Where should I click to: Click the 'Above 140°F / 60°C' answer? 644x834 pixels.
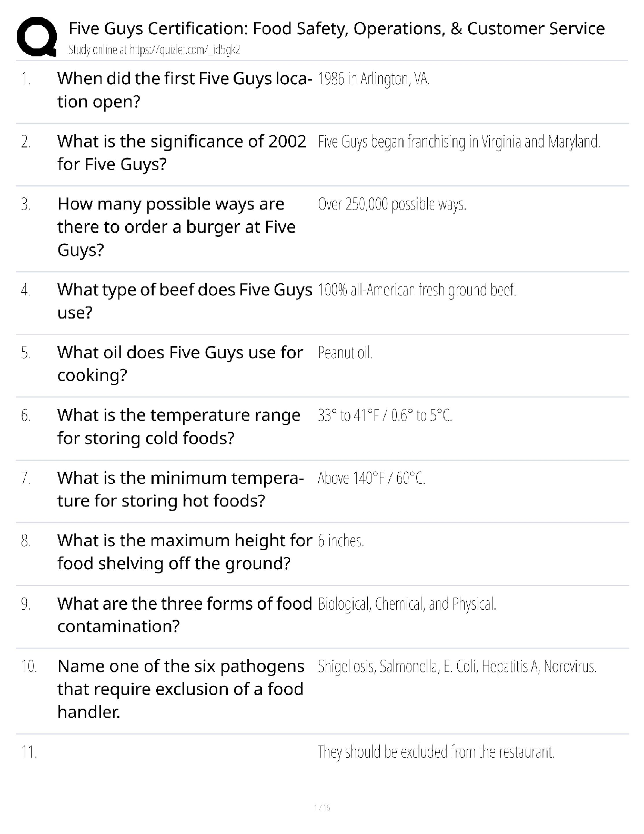tap(371, 478)
